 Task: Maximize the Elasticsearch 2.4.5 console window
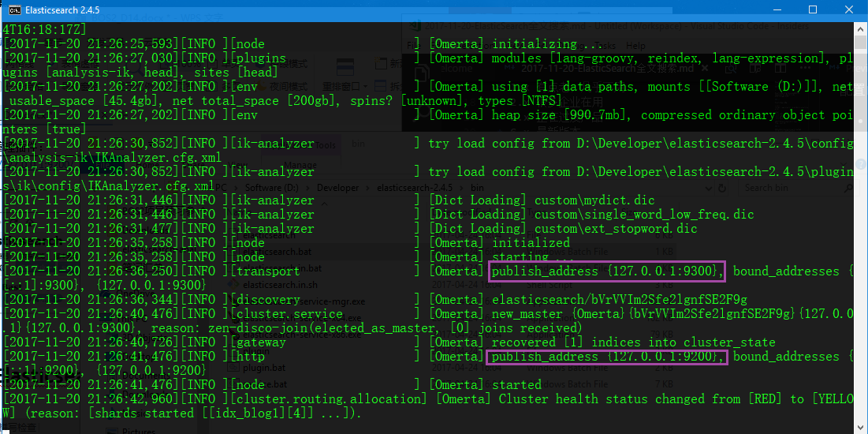pos(813,10)
